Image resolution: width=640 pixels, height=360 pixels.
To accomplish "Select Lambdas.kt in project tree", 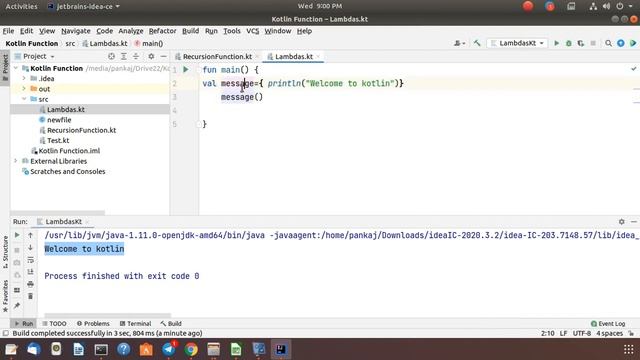I will pyautogui.click(x=66, y=109).
